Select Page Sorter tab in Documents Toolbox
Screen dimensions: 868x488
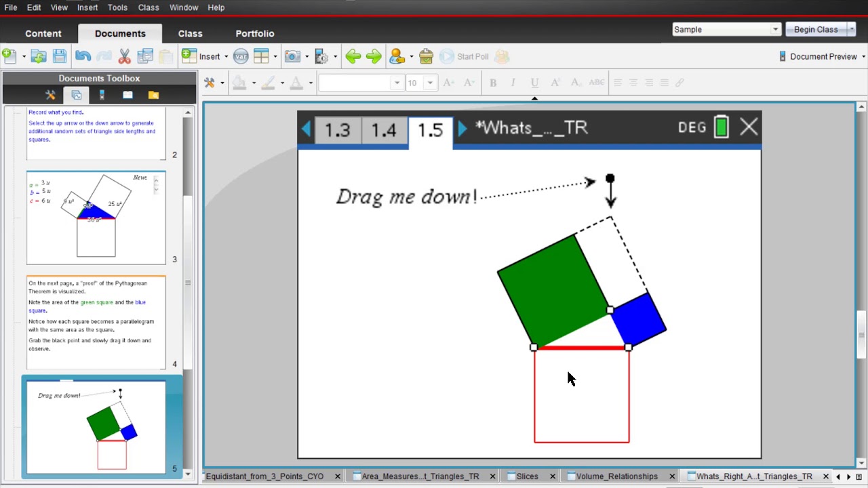click(76, 95)
